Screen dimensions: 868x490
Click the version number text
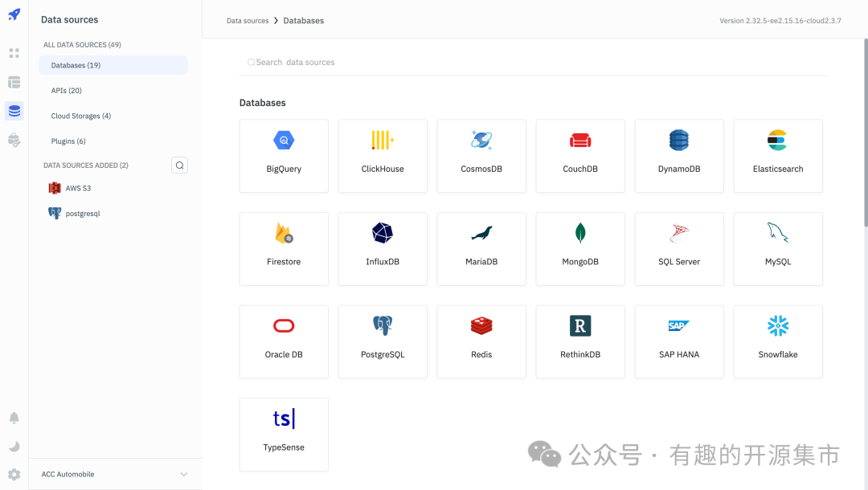coord(780,21)
